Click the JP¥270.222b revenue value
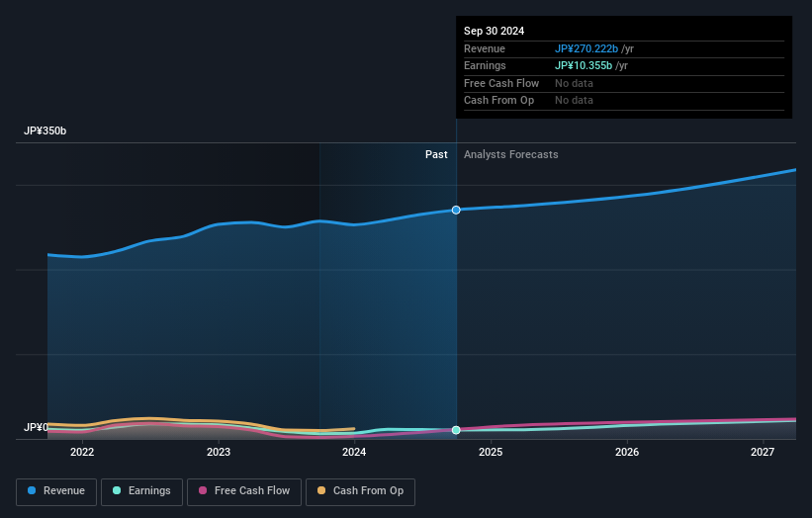 pos(586,48)
